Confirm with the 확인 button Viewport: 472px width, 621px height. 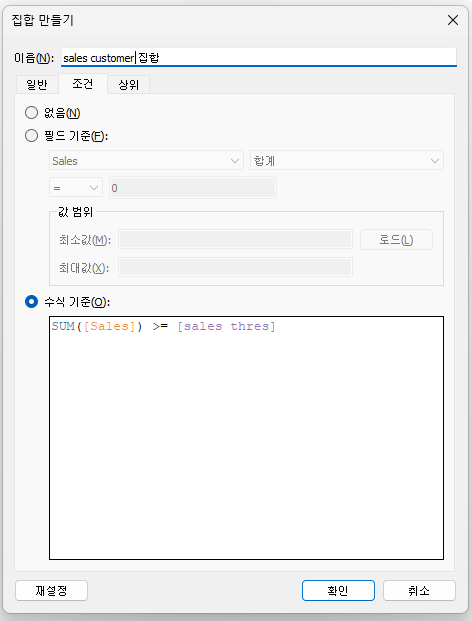tap(338, 591)
